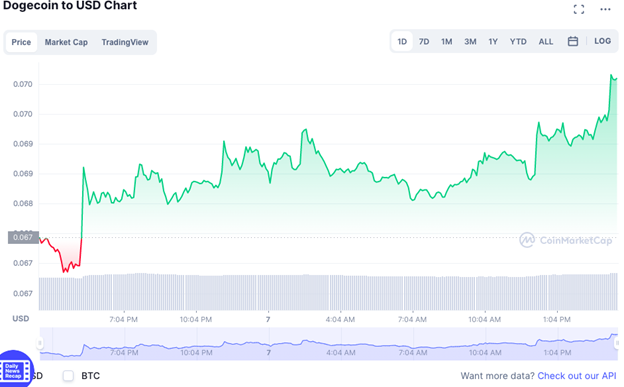The height and width of the screenshot is (387, 624).
Task: Click the right range slider handle
Action: (617, 343)
